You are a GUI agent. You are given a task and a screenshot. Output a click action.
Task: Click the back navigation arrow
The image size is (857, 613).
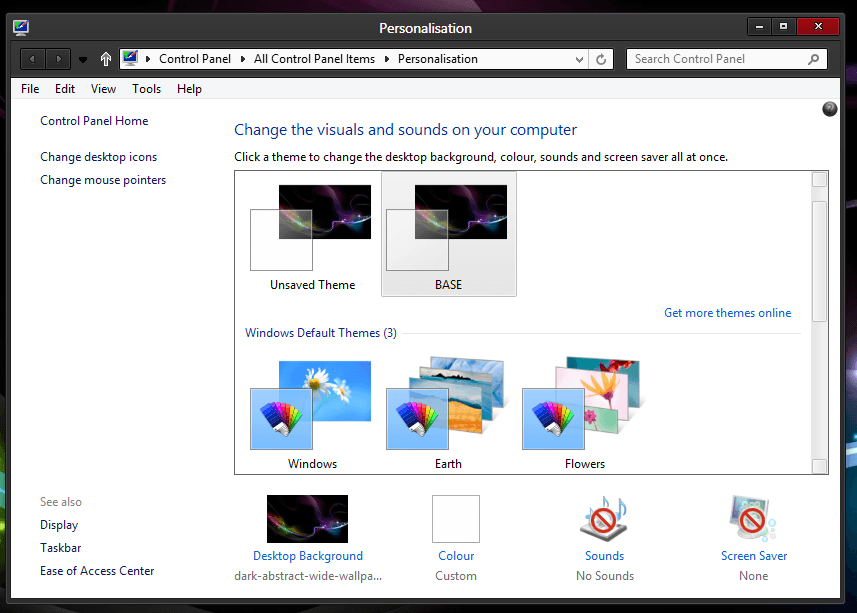pyautogui.click(x=33, y=59)
